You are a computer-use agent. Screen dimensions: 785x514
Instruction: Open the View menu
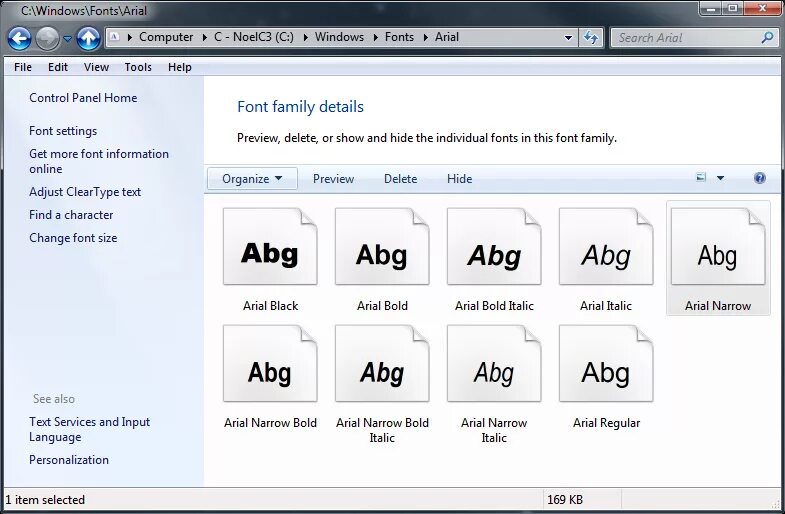point(96,67)
